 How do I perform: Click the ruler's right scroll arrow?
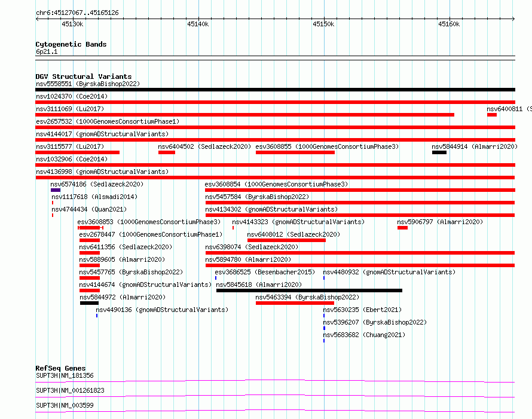[x=513, y=19]
